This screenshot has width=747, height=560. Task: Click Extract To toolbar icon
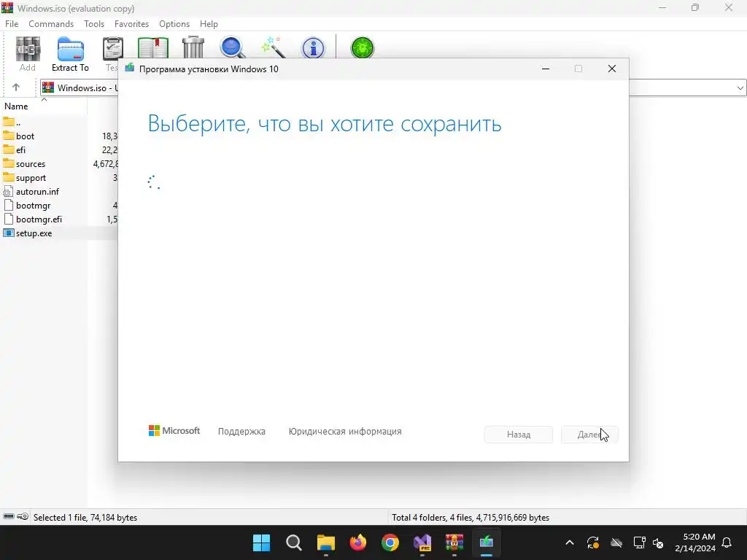tap(70, 53)
